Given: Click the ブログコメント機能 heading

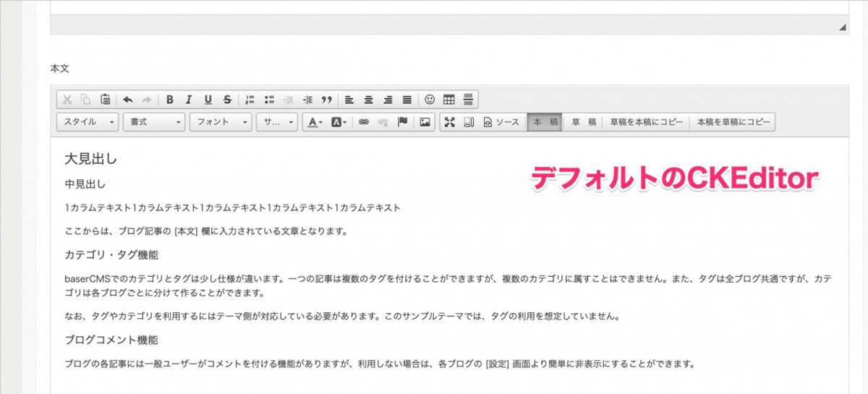Looking at the screenshot, I should click(x=111, y=340).
